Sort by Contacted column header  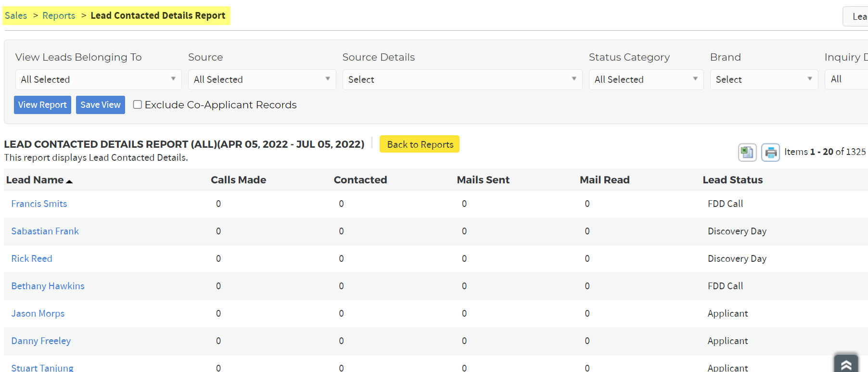(360, 180)
